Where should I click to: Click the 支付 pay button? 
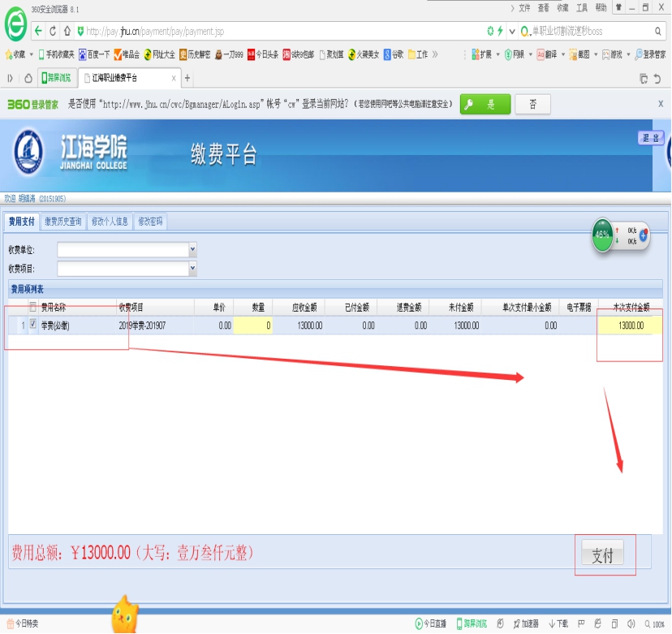pyautogui.click(x=602, y=556)
